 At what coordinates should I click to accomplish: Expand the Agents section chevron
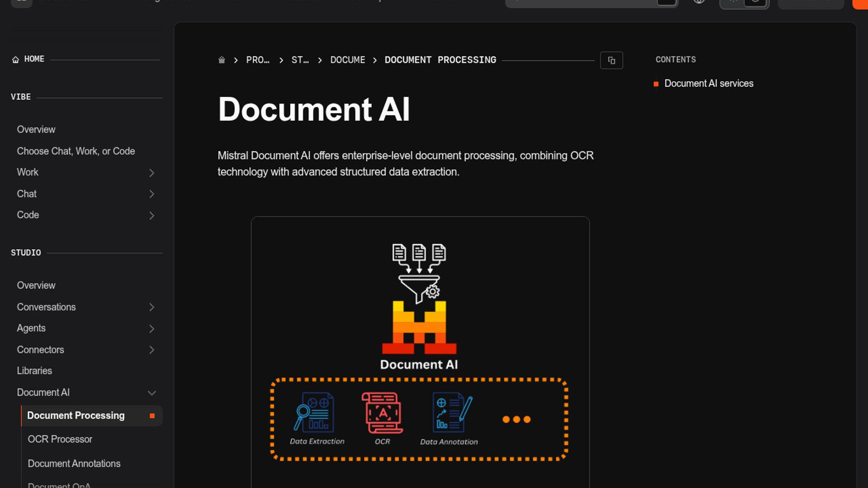pos(151,328)
